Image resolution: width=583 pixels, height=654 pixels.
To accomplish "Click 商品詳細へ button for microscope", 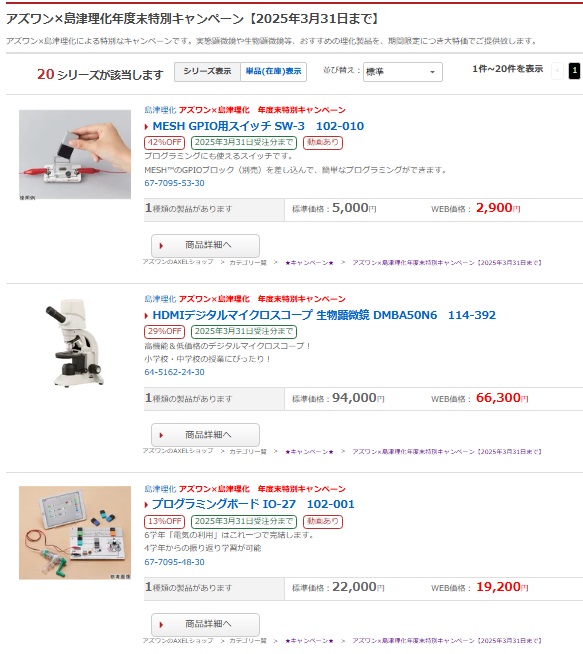I will (x=205, y=435).
